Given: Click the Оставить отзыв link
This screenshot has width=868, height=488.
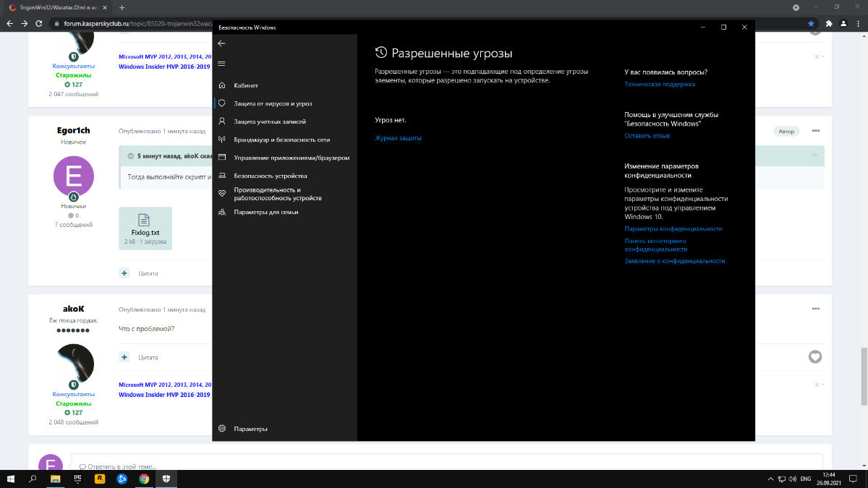Looking at the screenshot, I should (647, 135).
